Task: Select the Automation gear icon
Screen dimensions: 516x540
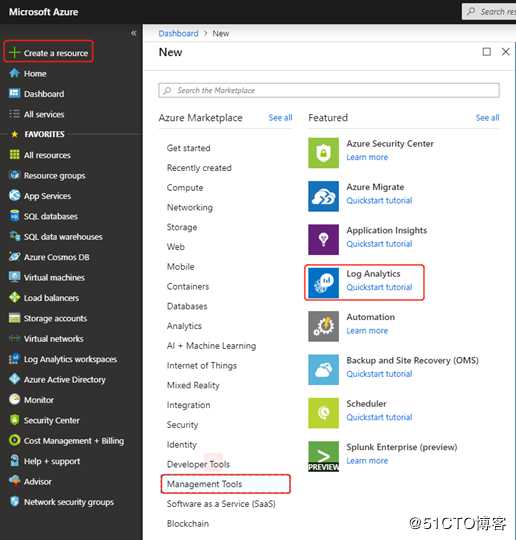Action: (323, 326)
